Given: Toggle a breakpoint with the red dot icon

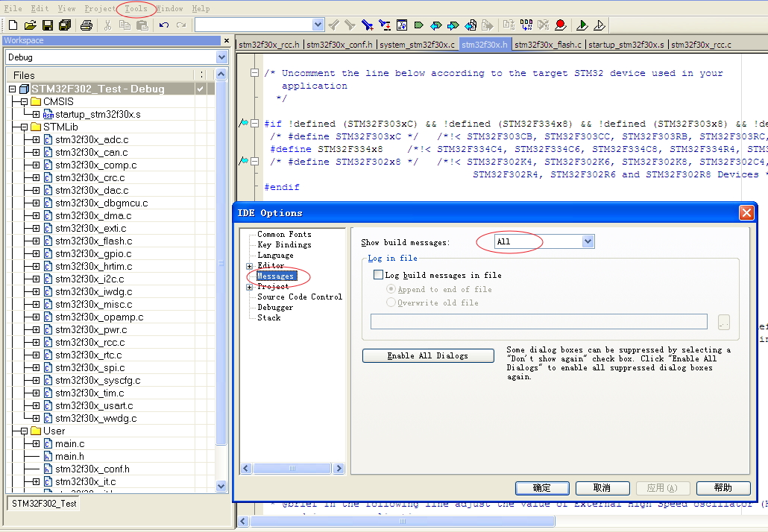Looking at the screenshot, I should point(561,25).
